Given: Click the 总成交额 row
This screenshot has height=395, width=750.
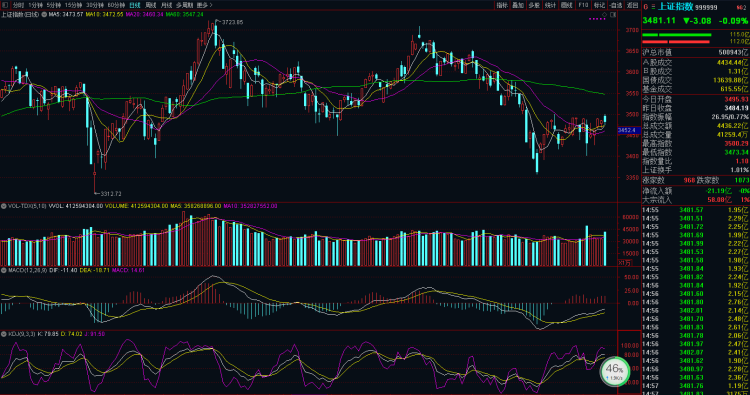Looking at the screenshot, I should point(695,126).
